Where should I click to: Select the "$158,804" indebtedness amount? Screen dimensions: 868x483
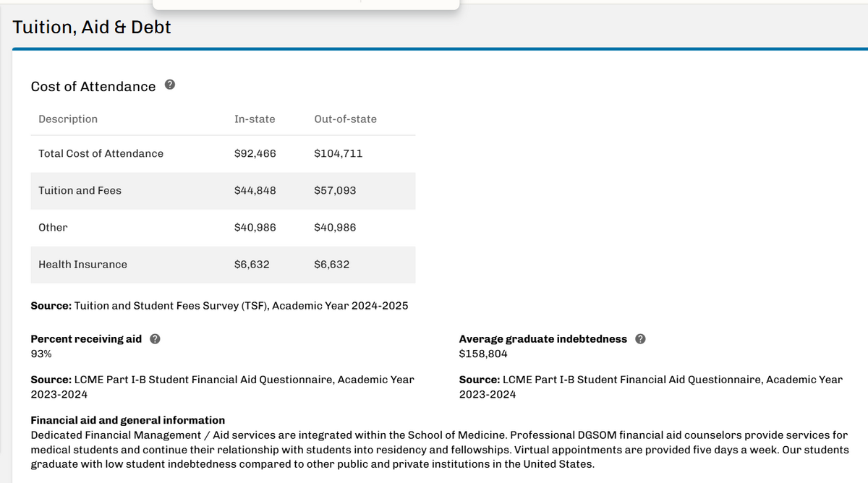[x=483, y=354]
